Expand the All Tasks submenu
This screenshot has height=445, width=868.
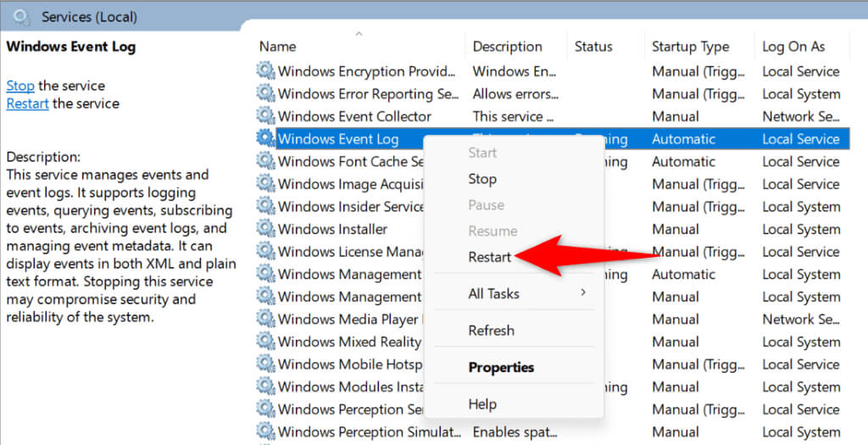tap(514, 293)
